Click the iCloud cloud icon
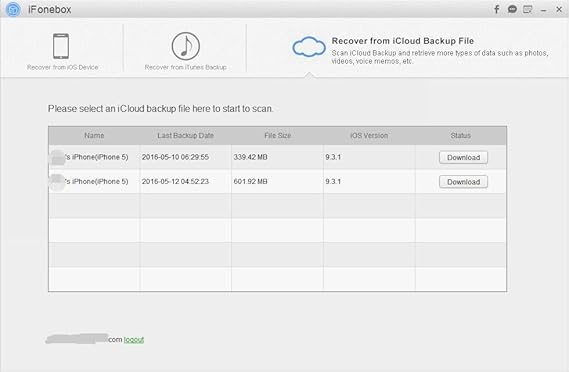The height and width of the screenshot is (372, 569). [x=309, y=47]
